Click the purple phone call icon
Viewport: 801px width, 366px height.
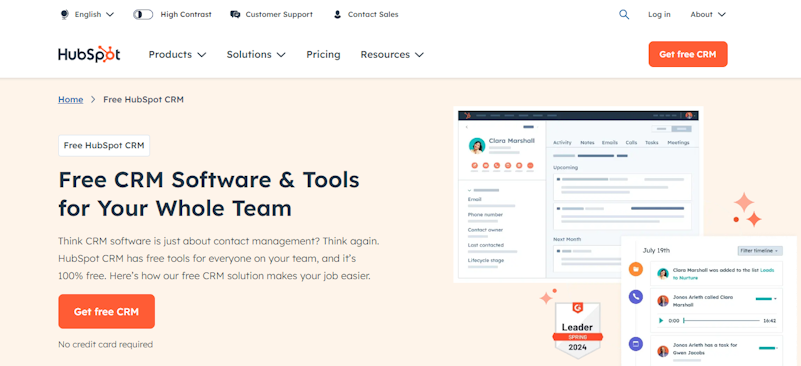[635, 296]
